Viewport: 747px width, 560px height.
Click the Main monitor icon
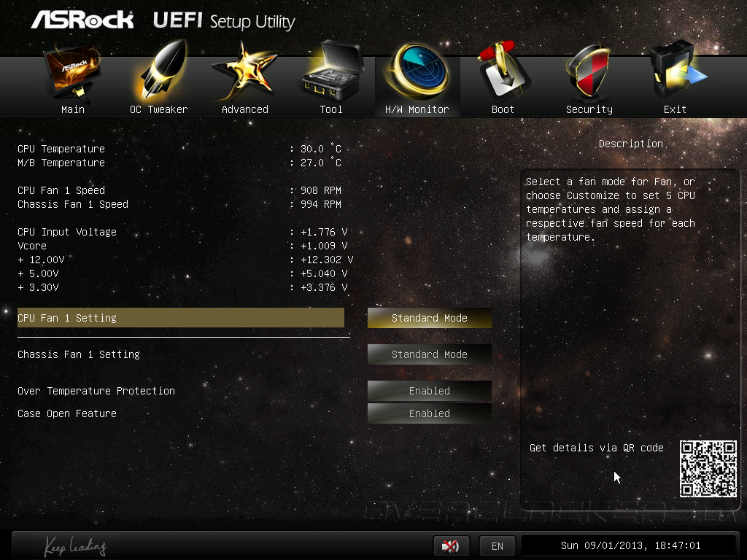pyautogui.click(x=72, y=71)
